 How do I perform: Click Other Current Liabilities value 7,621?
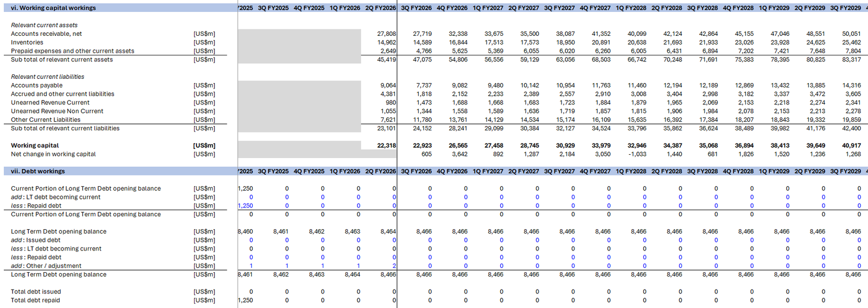click(388, 120)
